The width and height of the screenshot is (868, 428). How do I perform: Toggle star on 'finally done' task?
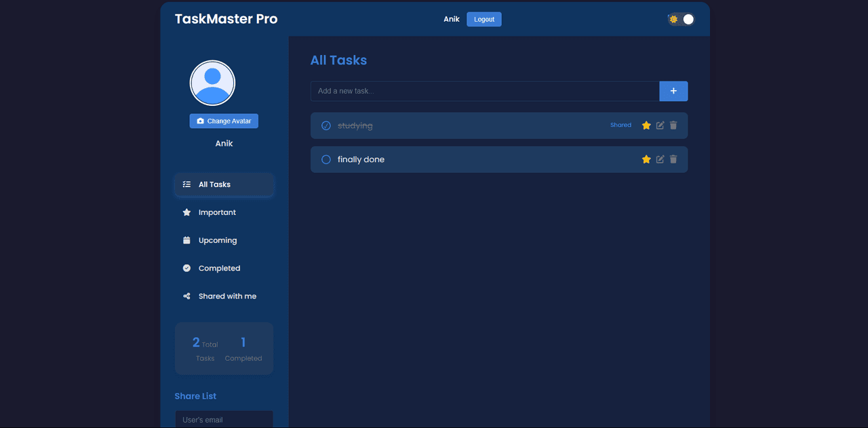point(646,159)
